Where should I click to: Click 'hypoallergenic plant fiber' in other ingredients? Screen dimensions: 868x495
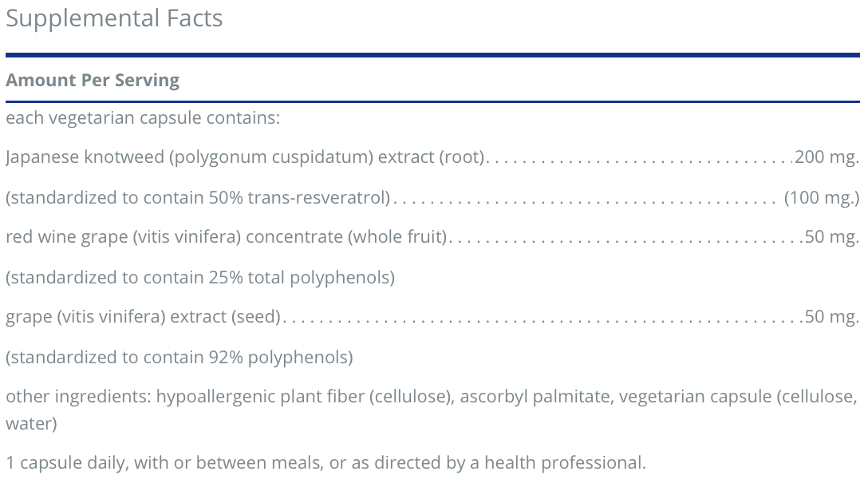[260, 397]
